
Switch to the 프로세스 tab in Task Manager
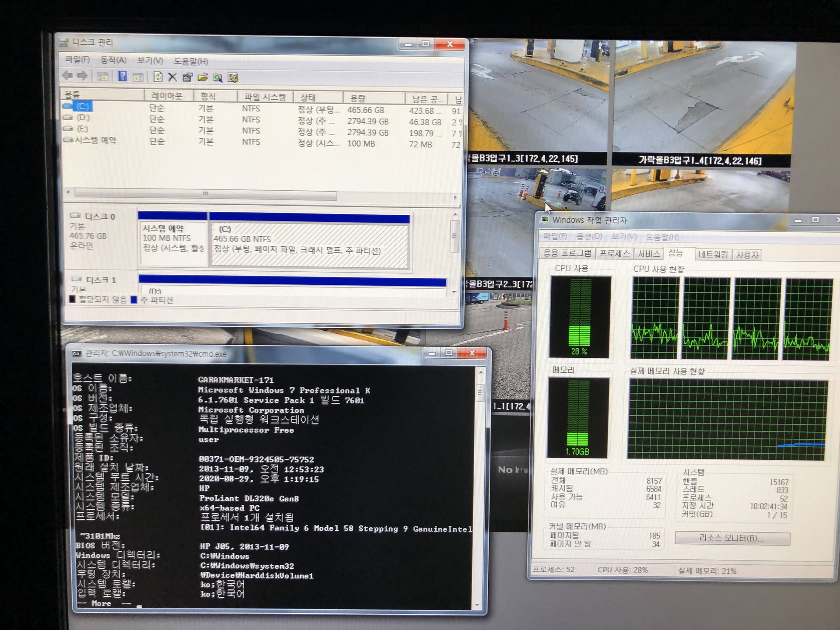pos(615,254)
